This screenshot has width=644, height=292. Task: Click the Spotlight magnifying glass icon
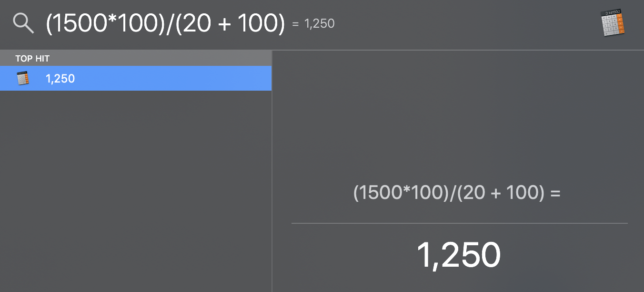(x=23, y=23)
